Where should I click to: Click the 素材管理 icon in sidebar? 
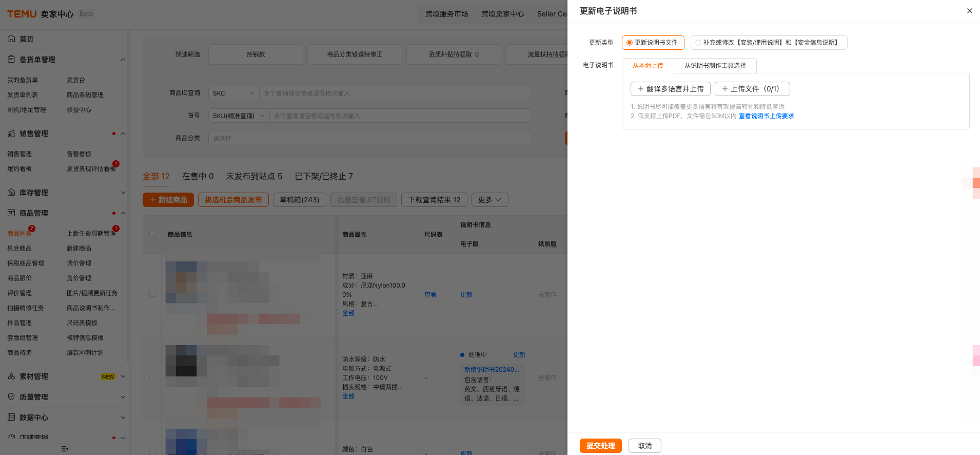click(x=11, y=376)
